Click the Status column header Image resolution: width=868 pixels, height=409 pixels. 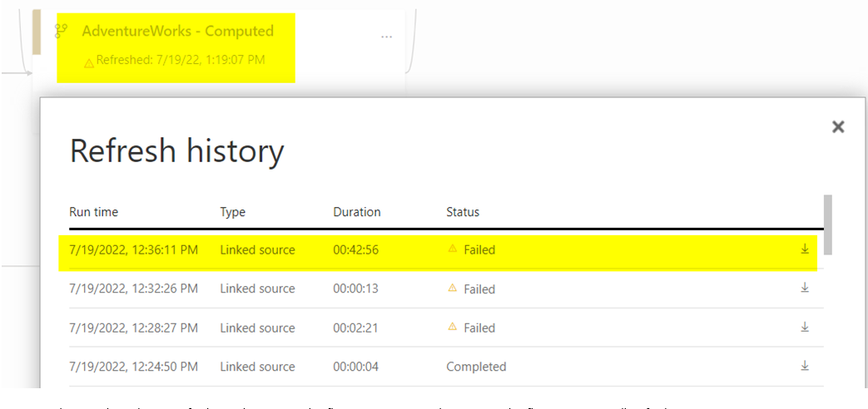(x=463, y=212)
